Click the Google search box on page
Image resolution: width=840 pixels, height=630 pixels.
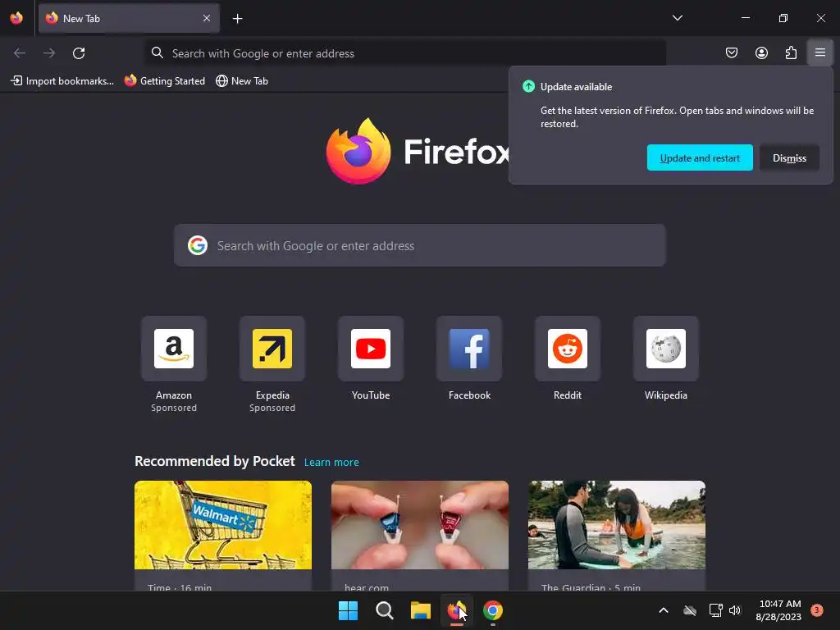pos(419,245)
